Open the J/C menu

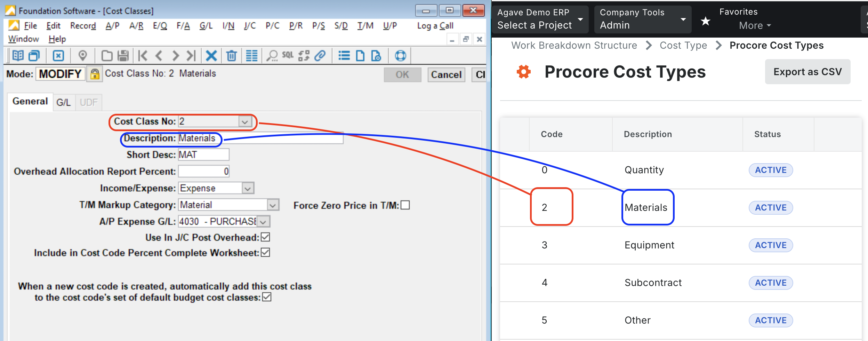(250, 26)
